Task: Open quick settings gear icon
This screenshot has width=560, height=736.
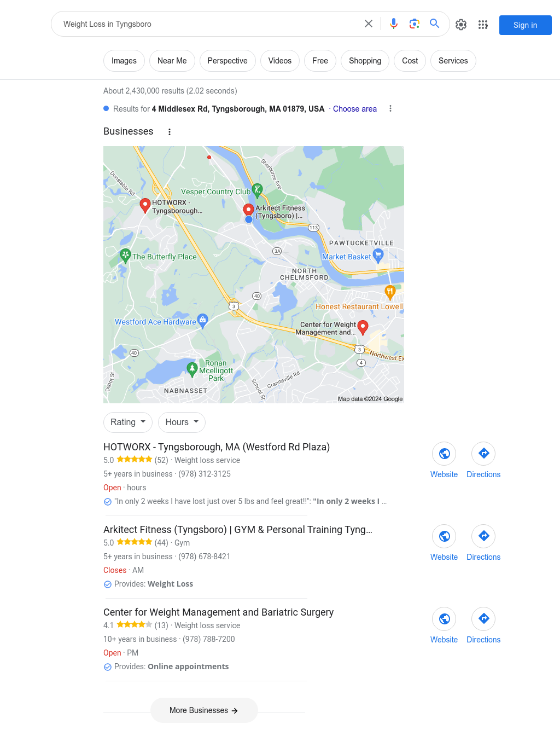Action: tap(461, 25)
